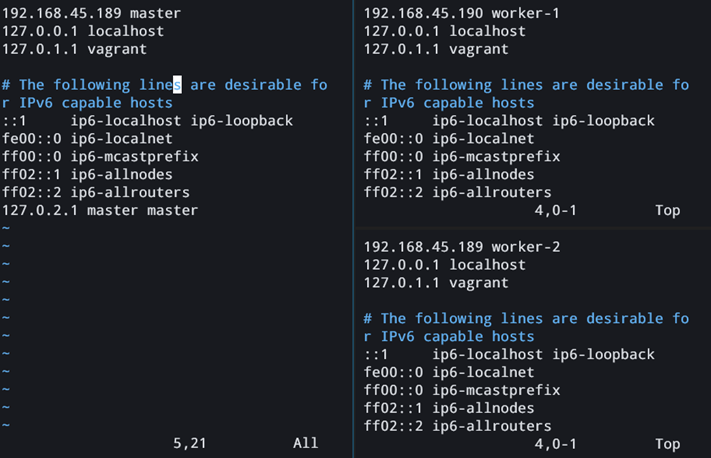Click the All scroll indicator in left pane
711x458 pixels.
point(305,442)
